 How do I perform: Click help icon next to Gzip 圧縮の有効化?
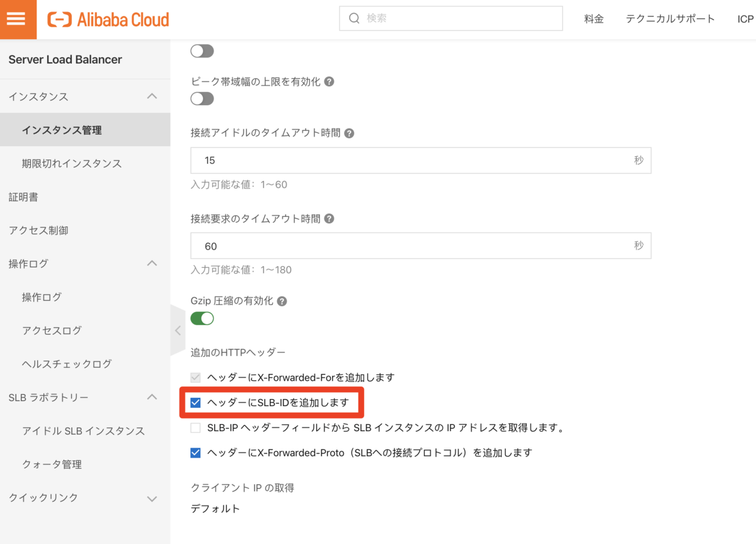282,301
